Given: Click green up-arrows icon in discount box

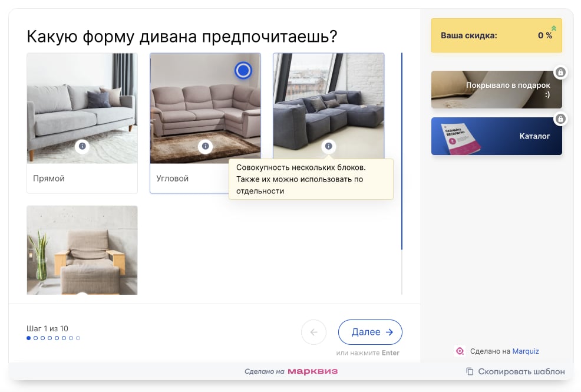Looking at the screenshot, I should click(553, 28).
